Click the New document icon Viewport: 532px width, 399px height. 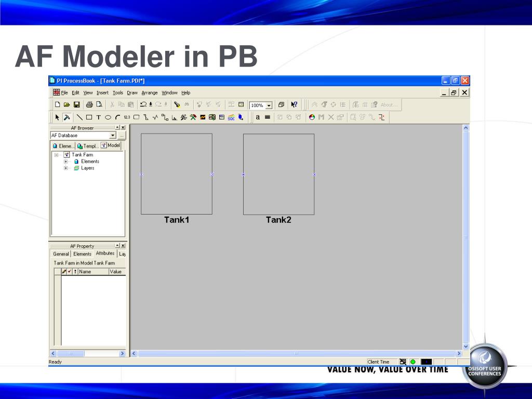pos(58,104)
